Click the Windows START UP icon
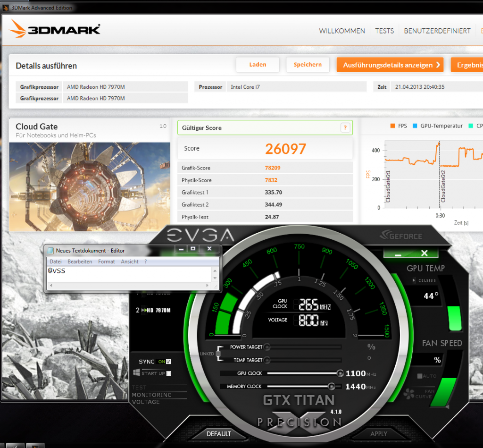 coord(136,372)
